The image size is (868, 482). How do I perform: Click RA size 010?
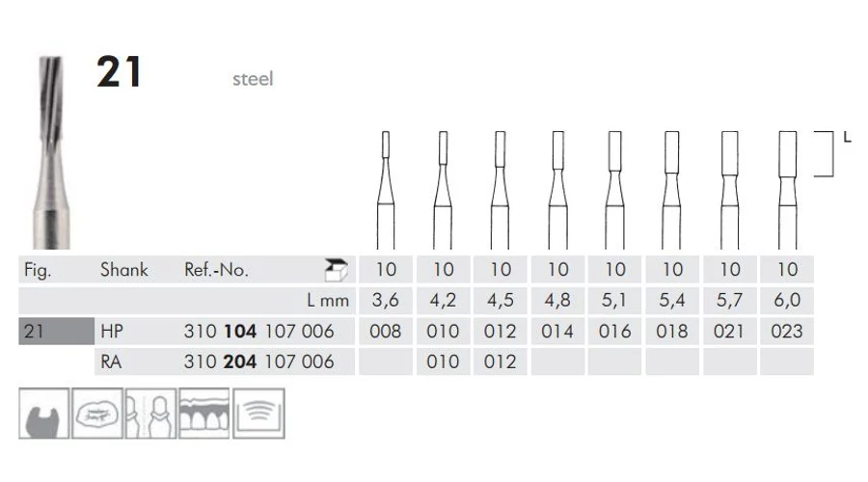[x=443, y=361]
